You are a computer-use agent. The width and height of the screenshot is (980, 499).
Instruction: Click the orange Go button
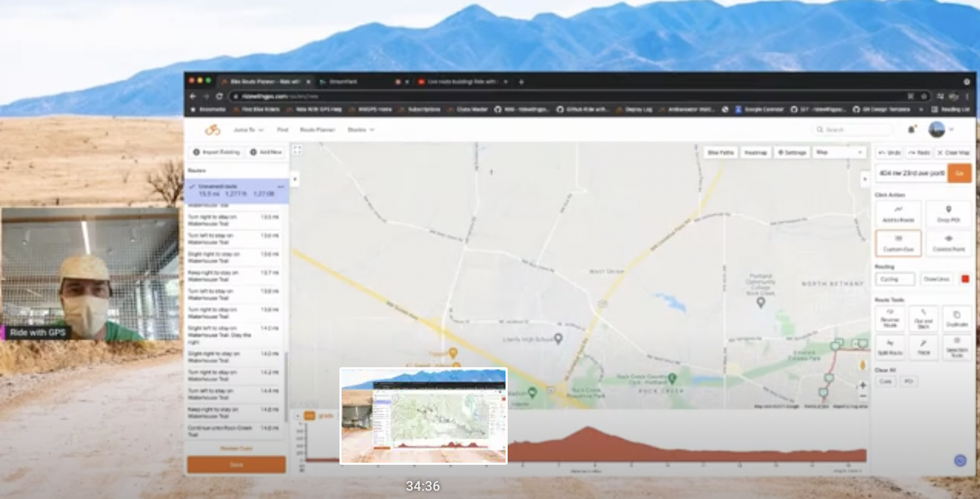[959, 173]
